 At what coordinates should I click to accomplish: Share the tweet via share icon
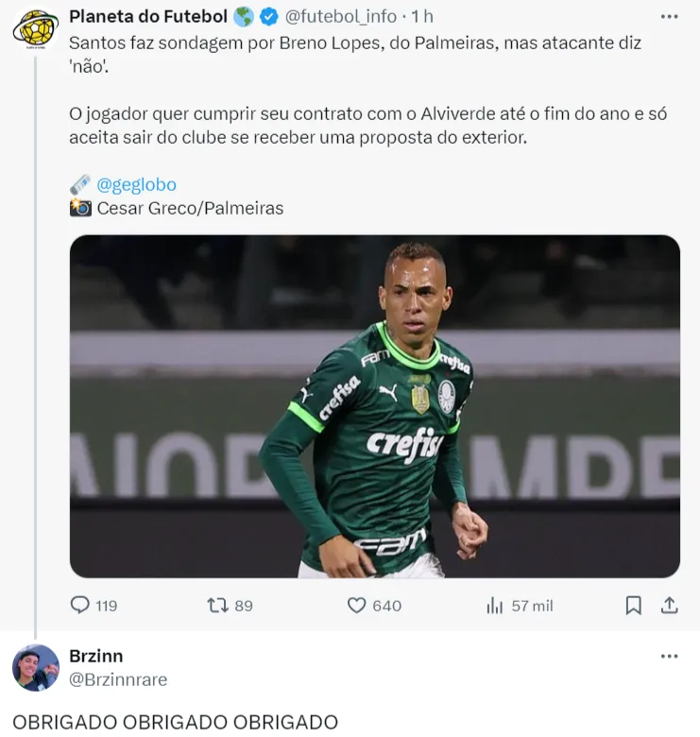click(x=668, y=605)
